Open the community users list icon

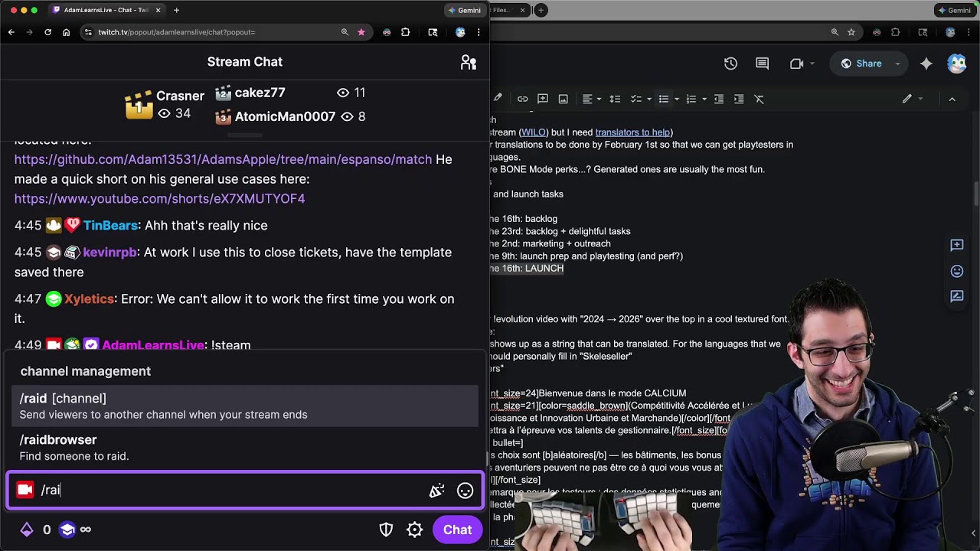469,63
